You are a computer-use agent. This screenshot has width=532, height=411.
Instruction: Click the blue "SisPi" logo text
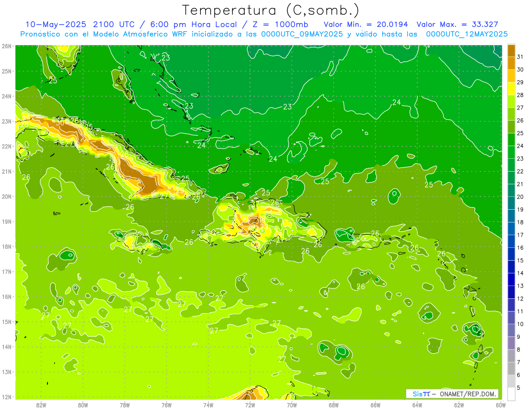coord(421,394)
